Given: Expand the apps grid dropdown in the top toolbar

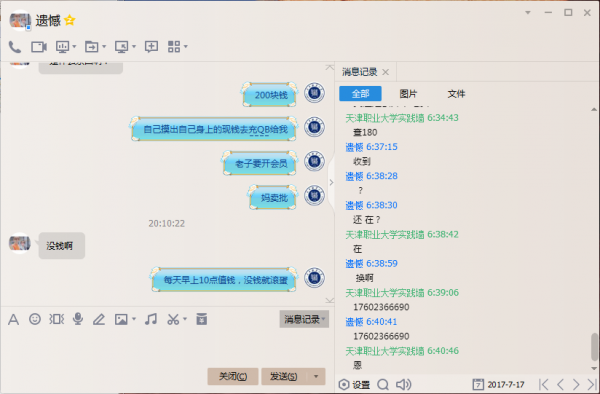Looking at the screenshot, I should pos(186,47).
